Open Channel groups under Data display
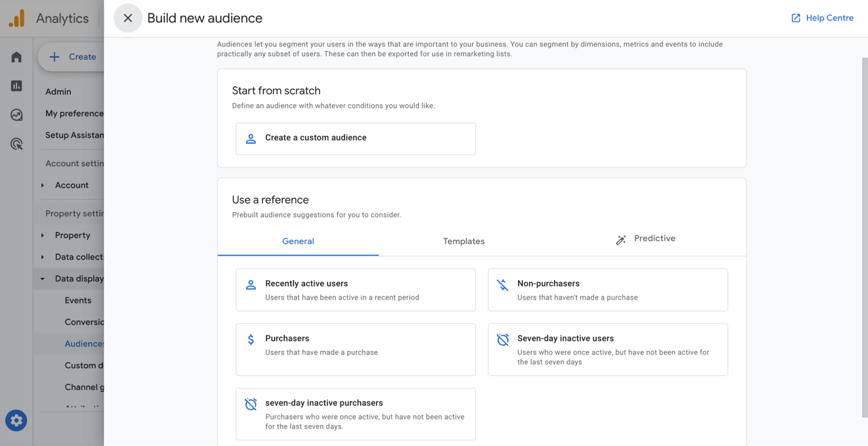Viewport: 868px width, 446px height. point(84,387)
